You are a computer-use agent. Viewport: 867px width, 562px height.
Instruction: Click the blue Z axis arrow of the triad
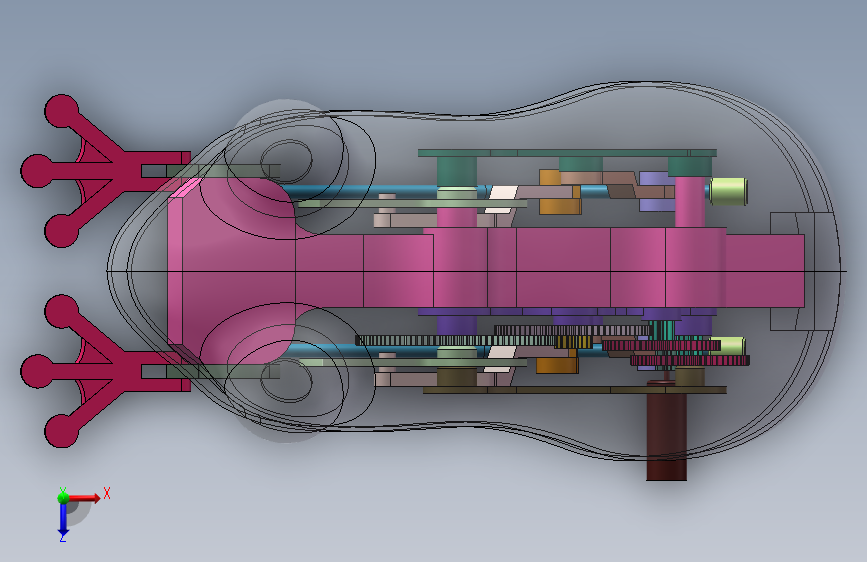click(x=63, y=519)
